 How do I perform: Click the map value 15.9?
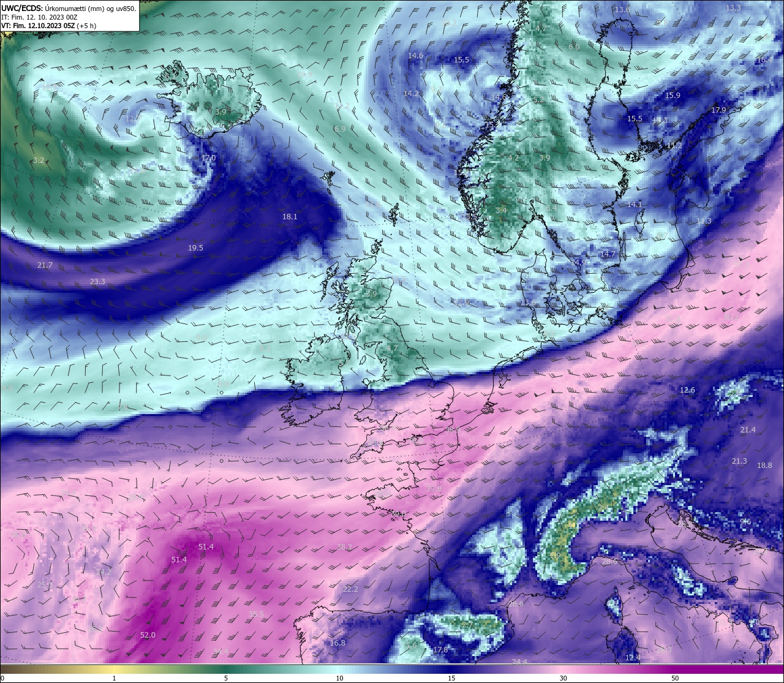(673, 96)
